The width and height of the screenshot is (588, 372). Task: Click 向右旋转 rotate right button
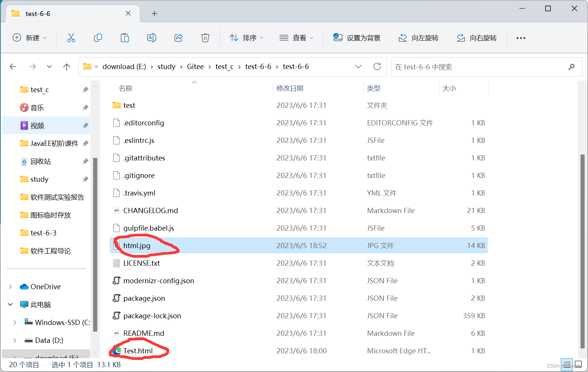tap(477, 38)
